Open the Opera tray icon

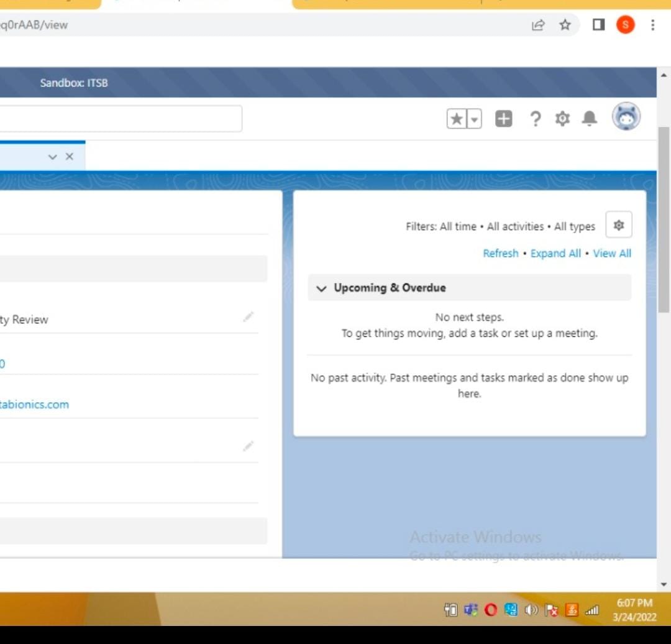click(490, 609)
